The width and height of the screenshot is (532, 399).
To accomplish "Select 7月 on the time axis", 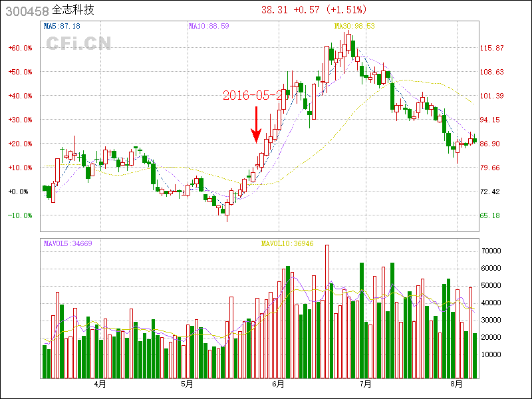I will coord(365,384).
